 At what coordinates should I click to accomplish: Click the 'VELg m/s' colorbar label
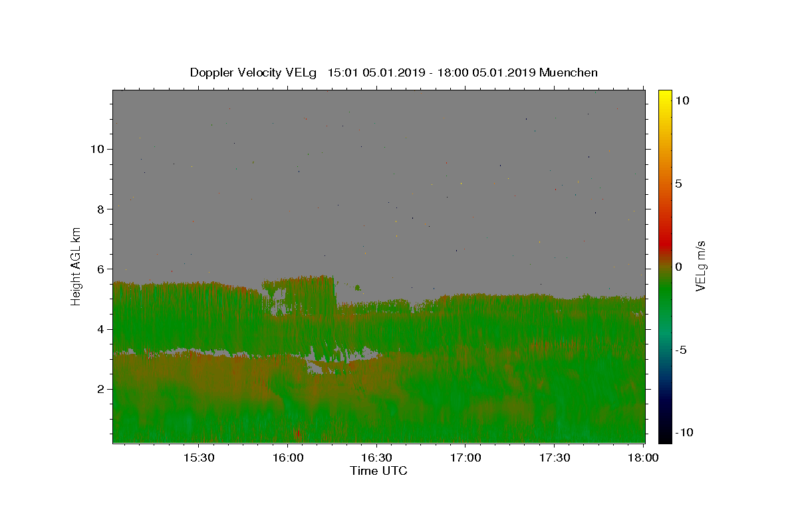coord(700,267)
